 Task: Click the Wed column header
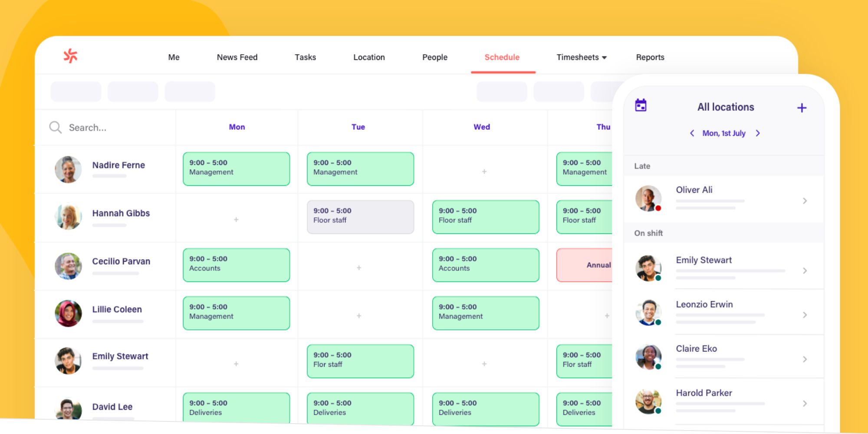click(x=482, y=127)
